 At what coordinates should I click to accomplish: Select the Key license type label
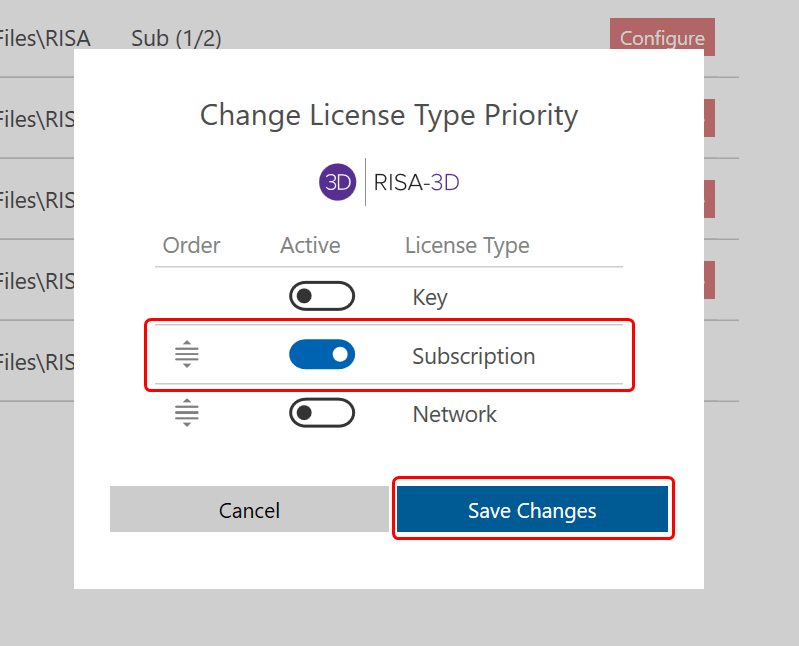[x=430, y=297]
